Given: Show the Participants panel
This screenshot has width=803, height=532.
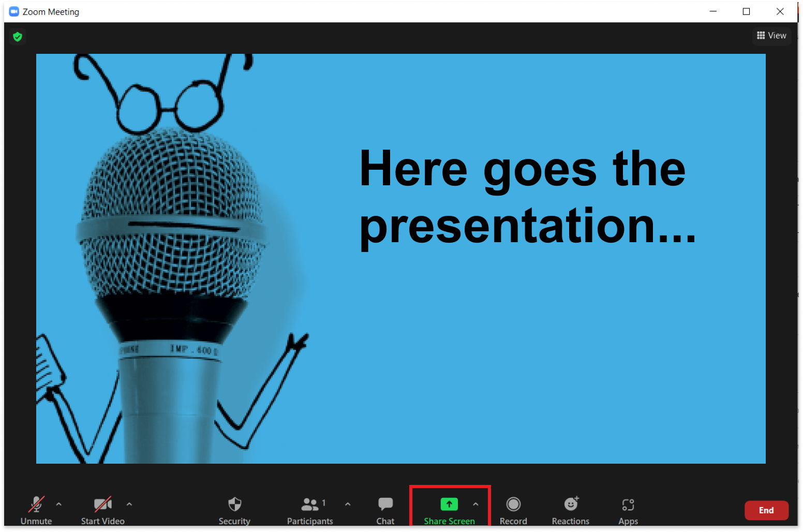Looking at the screenshot, I should tap(310, 510).
